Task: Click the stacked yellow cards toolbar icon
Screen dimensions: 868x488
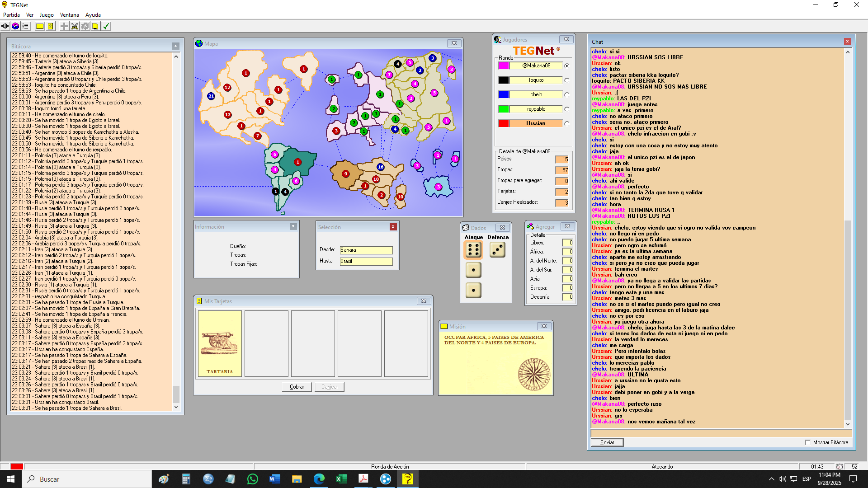Action: 95,26
